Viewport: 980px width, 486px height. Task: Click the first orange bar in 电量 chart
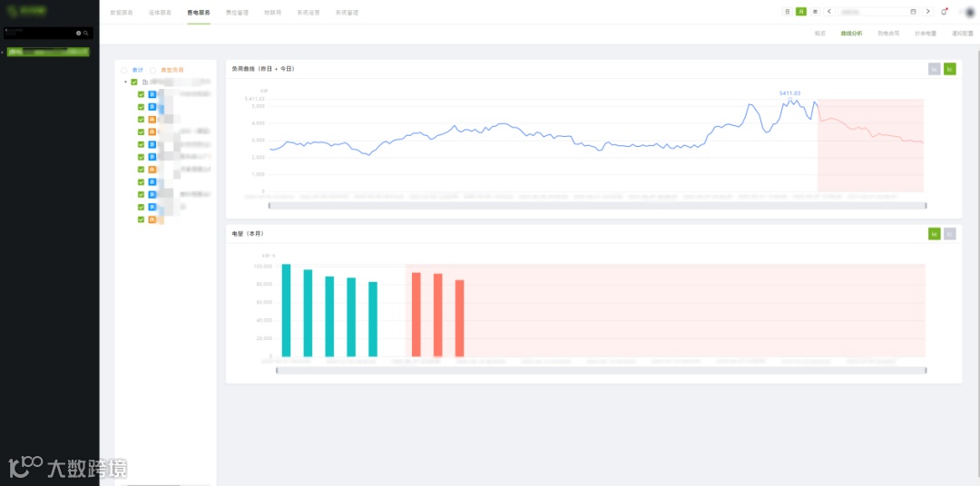coord(416,315)
